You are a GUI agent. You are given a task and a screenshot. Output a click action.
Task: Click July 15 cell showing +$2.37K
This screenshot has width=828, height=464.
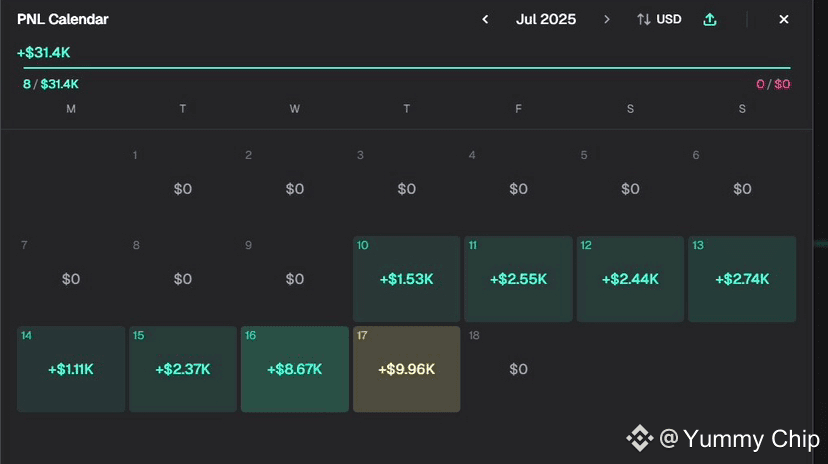183,369
